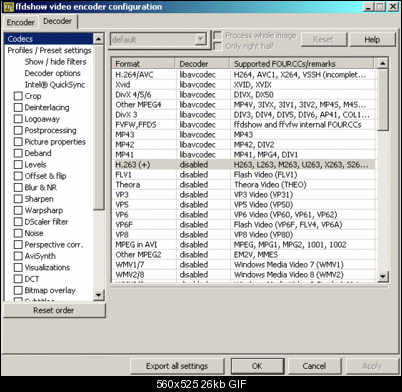The height and width of the screenshot is (392, 402).
Task: Click filter list scroll down arrow
Action: tap(98, 295)
